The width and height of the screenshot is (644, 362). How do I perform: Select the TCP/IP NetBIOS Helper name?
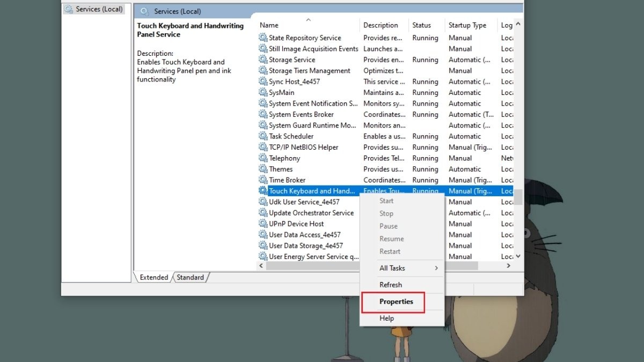[x=304, y=147]
